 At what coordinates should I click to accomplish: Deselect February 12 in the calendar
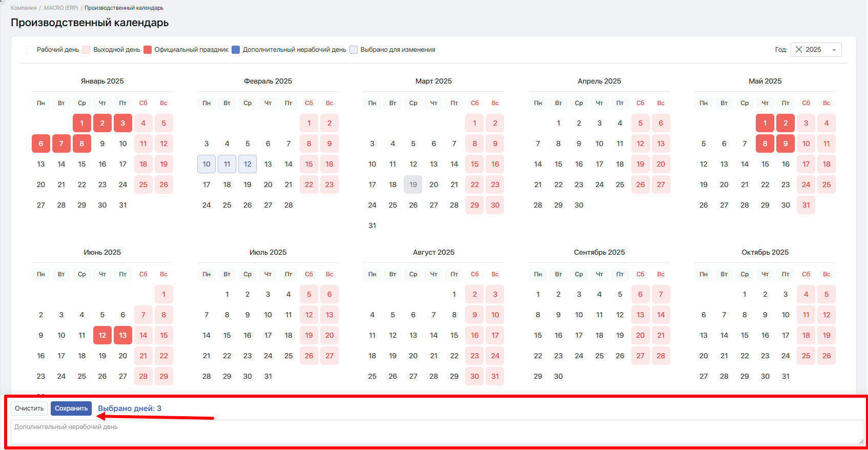247,164
